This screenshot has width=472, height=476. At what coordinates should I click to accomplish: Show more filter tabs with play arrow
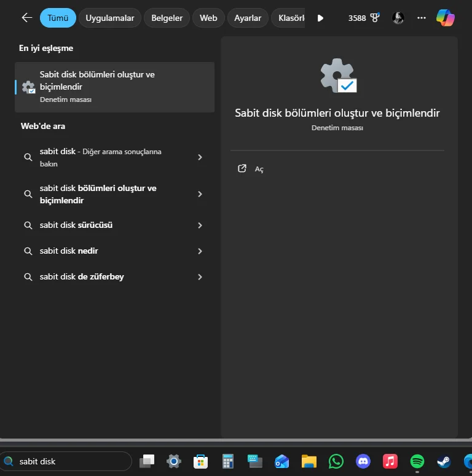pos(320,18)
